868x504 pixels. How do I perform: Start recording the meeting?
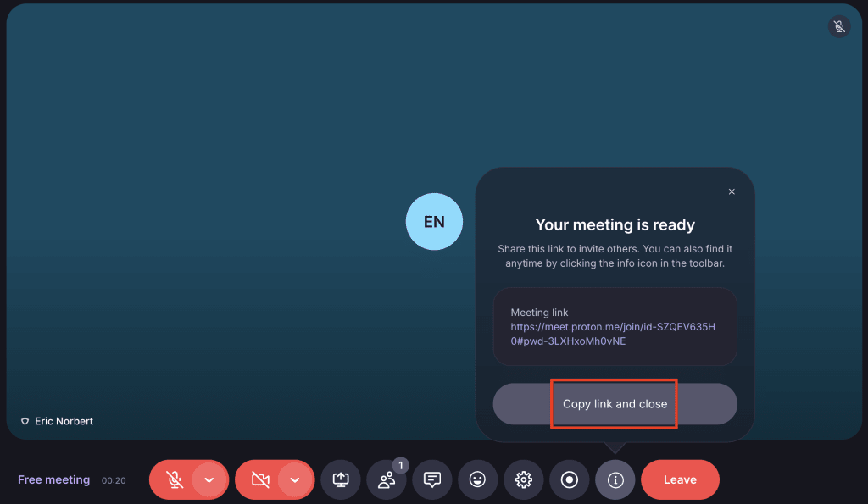(569, 479)
